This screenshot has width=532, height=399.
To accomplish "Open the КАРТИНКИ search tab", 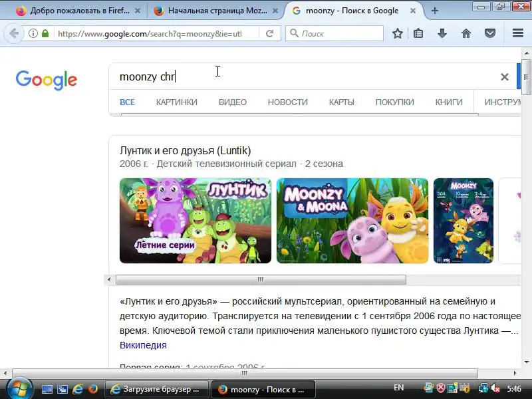I will point(176,102).
